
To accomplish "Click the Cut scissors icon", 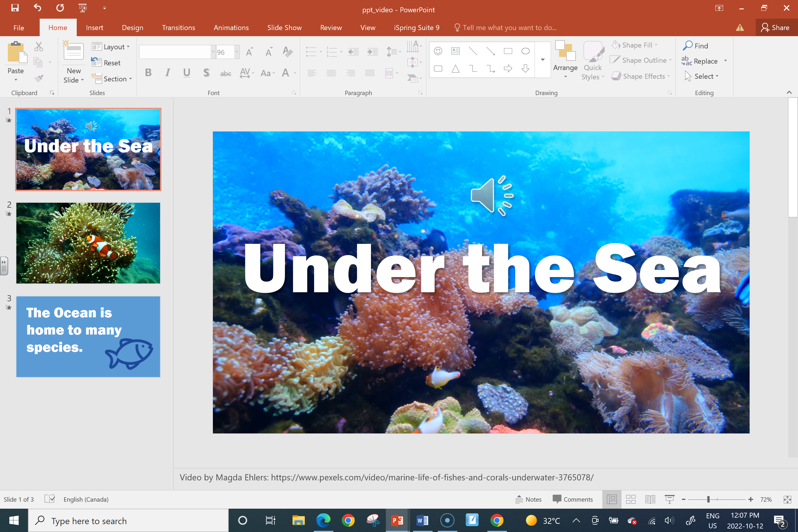I will pos(39,46).
